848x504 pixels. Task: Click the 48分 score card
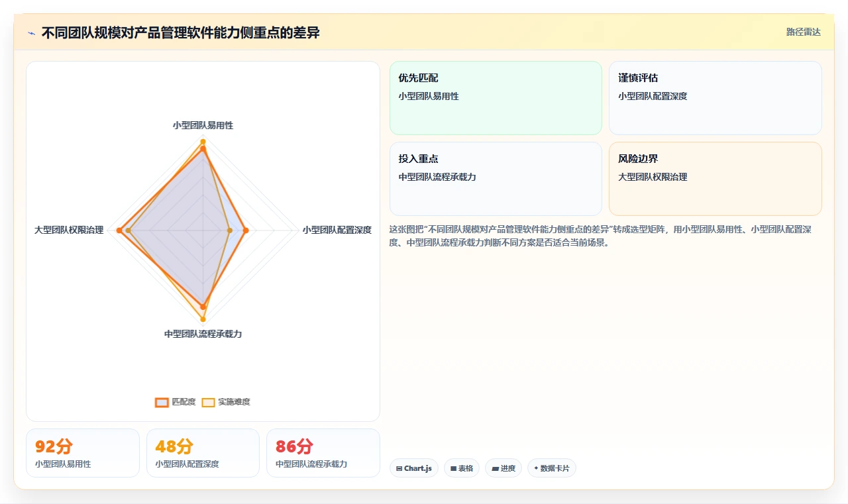[203, 453]
